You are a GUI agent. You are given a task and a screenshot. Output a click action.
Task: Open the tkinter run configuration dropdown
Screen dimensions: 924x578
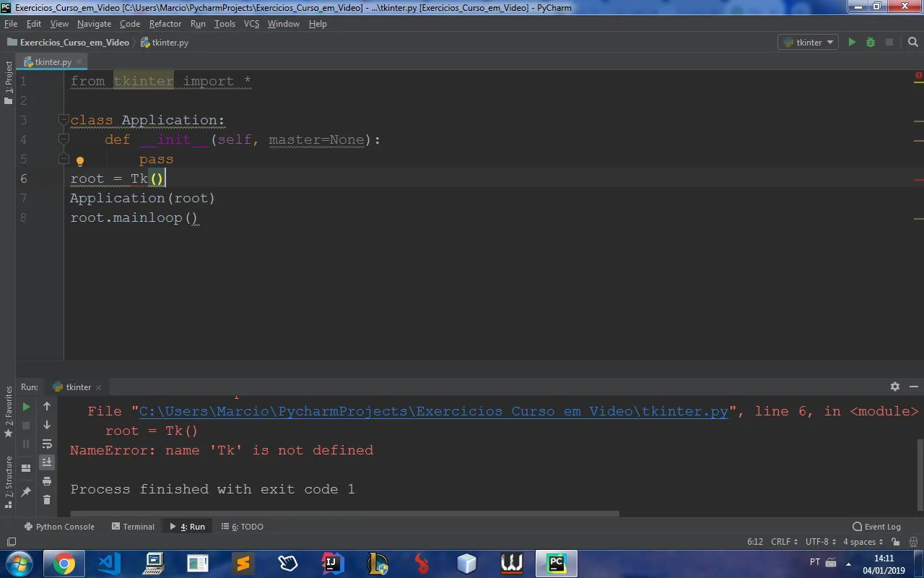(808, 43)
